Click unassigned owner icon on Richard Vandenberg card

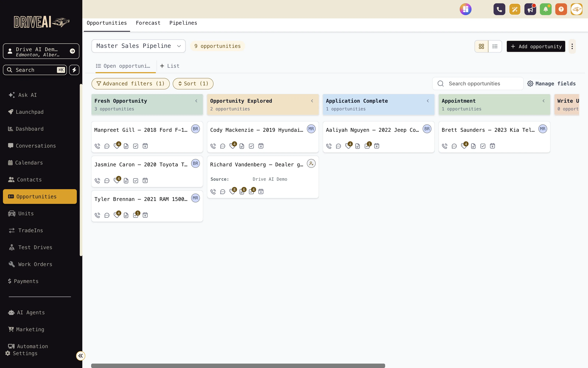311,163
